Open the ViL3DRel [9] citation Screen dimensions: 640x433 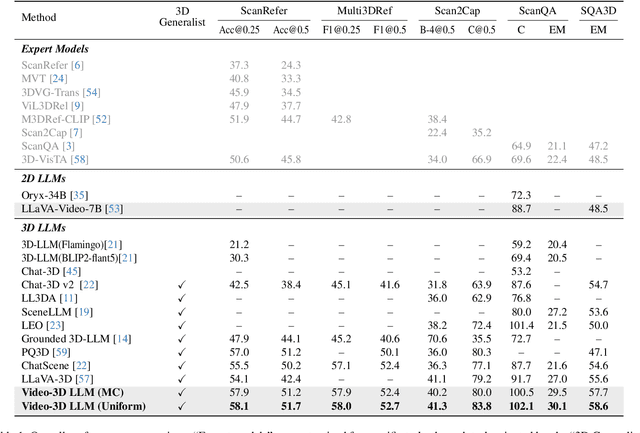point(76,105)
